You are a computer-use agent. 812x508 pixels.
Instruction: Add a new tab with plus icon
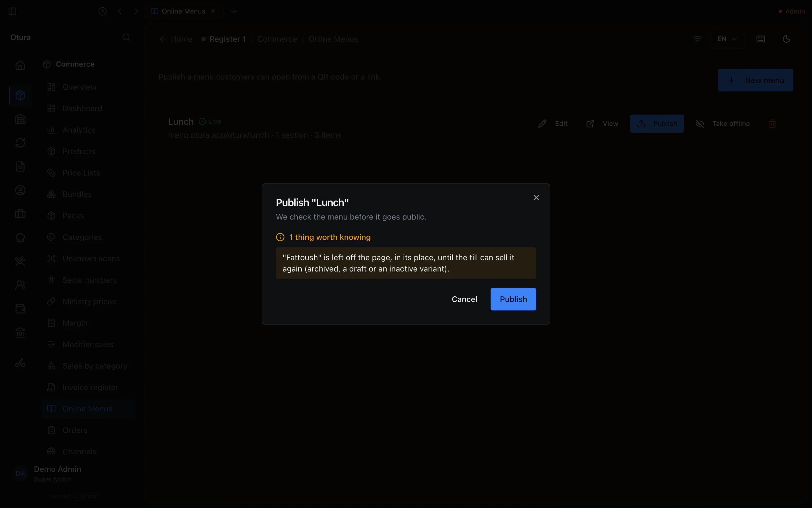tap(234, 11)
